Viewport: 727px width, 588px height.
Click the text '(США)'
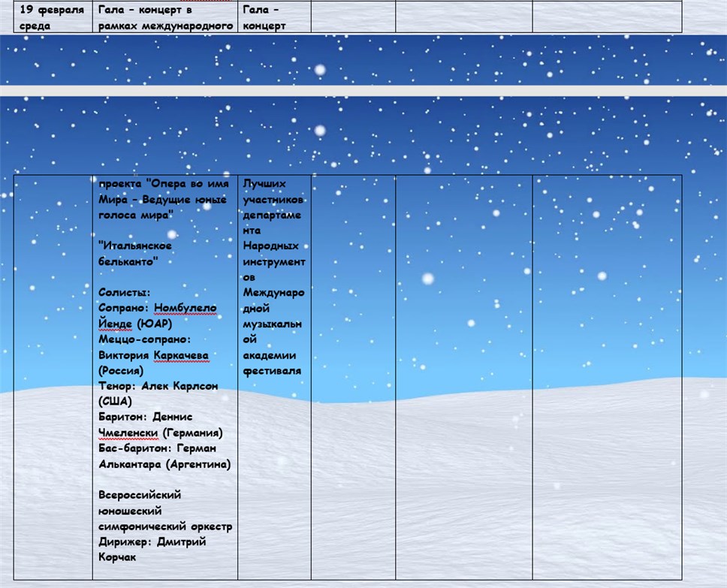coord(115,401)
